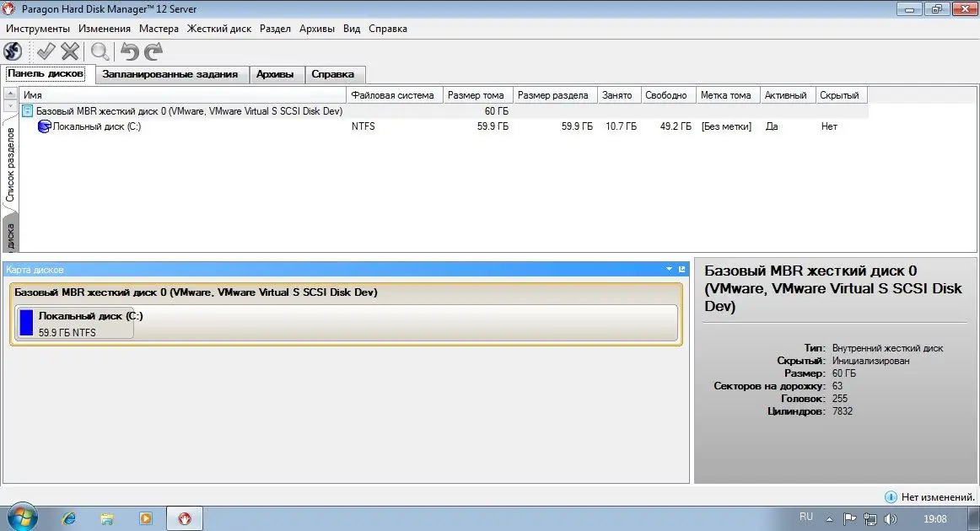Sort by the Скрытый column header

click(841, 95)
